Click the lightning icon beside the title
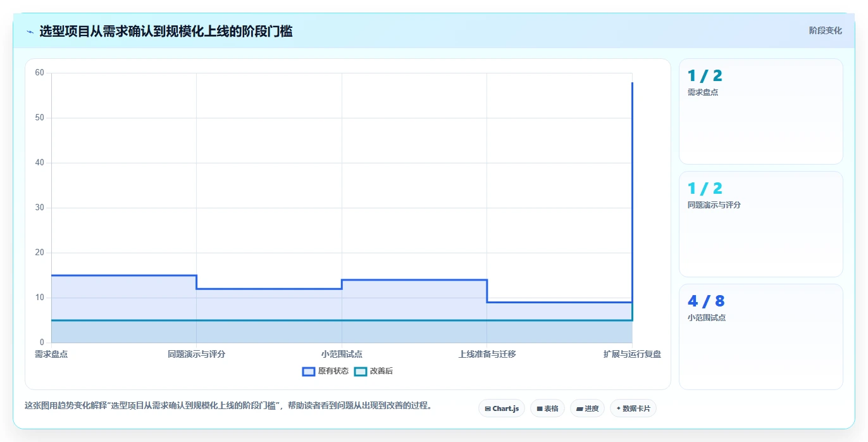 tap(30, 32)
